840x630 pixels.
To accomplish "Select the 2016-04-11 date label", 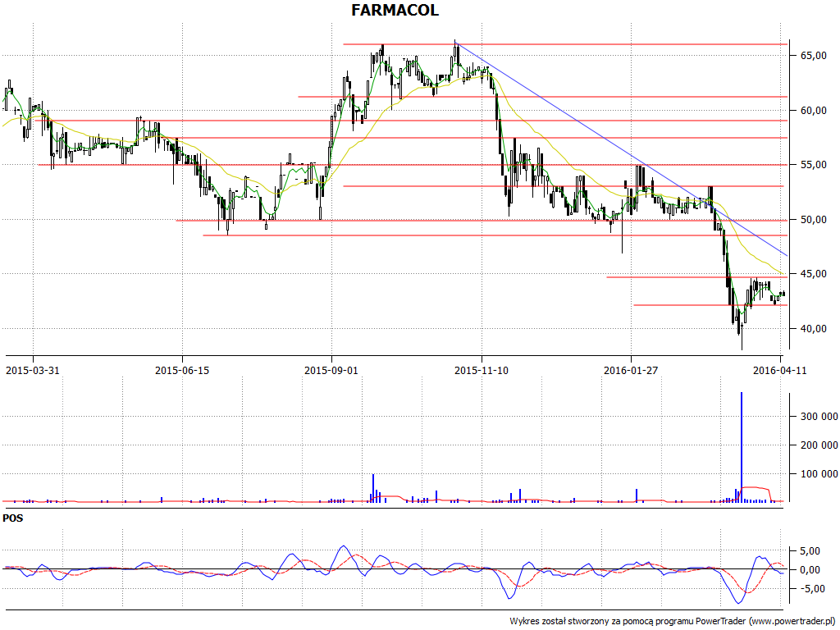I will (780, 371).
